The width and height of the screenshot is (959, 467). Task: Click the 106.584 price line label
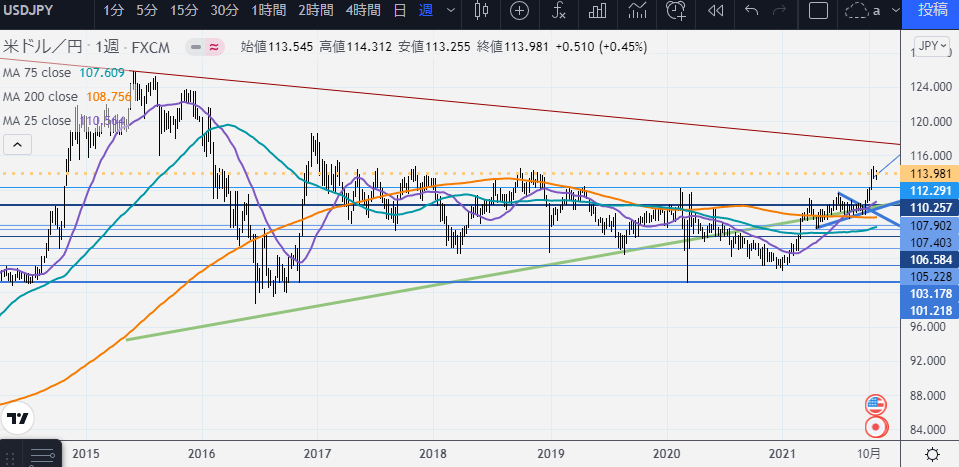[930, 260]
